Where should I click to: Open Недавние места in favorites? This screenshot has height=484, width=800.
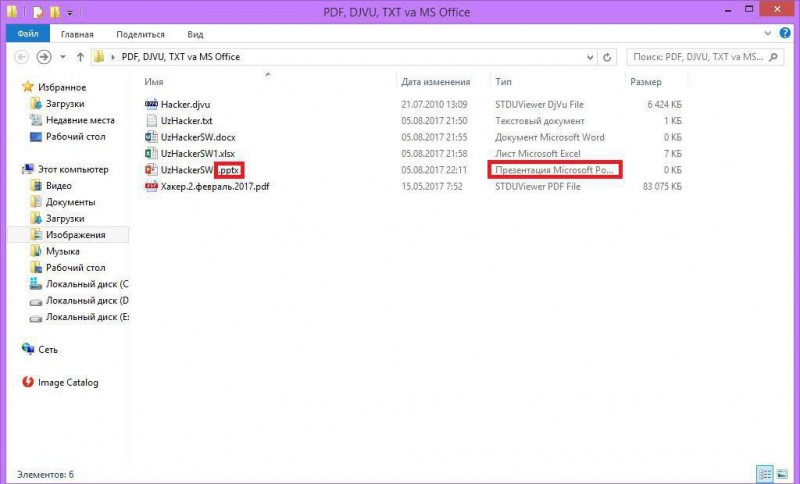pyautogui.click(x=80, y=120)
